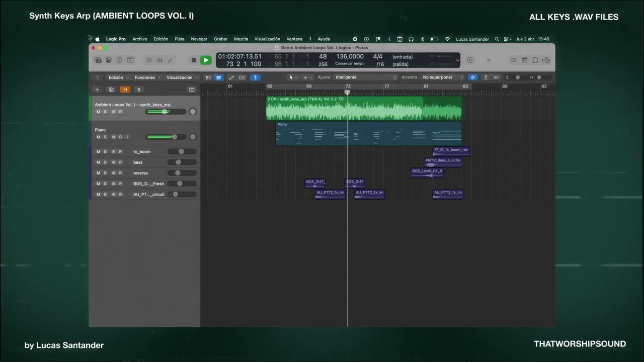Viewport: 644px width, 362px height.
Task: Open the Loop Browser icon
Action: coord(535,60)
